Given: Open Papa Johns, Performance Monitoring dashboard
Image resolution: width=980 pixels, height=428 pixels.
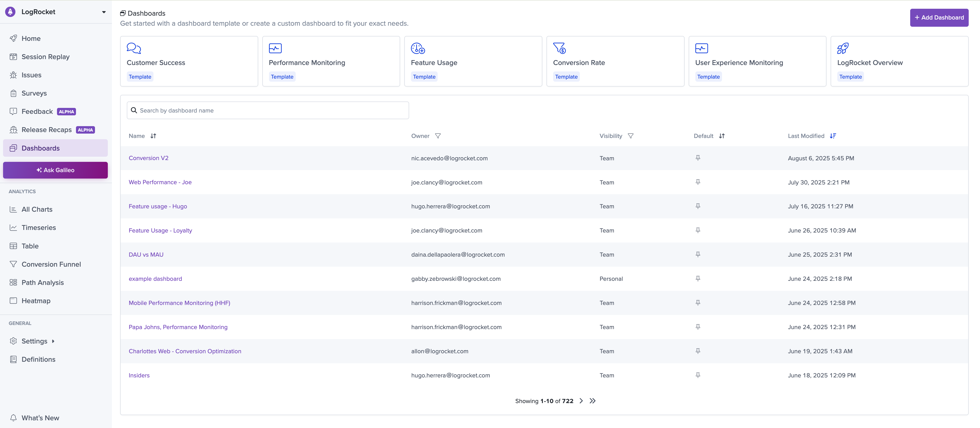Looking at the screenshot, I should (178, 327).
